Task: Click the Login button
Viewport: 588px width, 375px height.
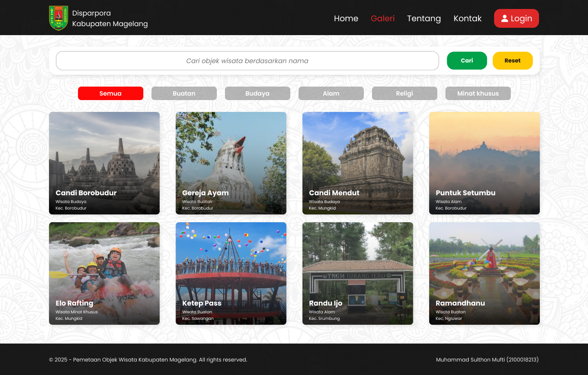Action: pos(516,18)
